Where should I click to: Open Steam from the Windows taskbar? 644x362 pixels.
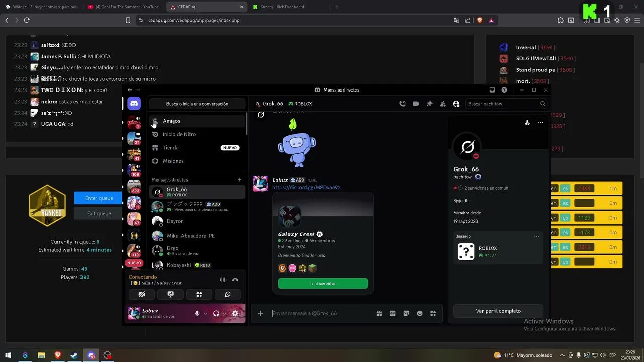[74, 355]
